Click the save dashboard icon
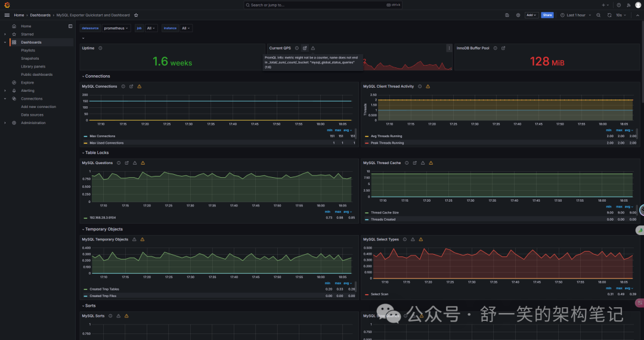The image size is (644, 340). point(507,15)
